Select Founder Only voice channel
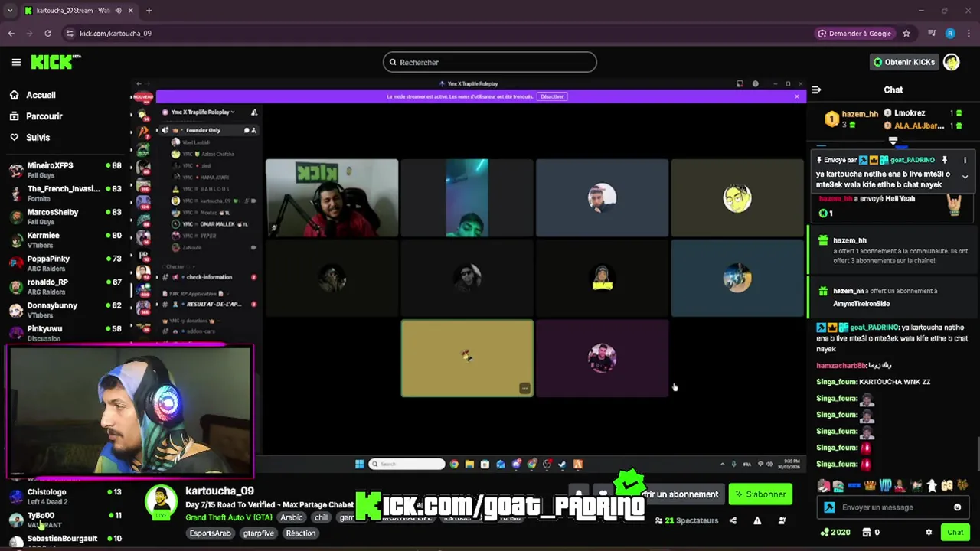The image size is (980, 551). 204,130
